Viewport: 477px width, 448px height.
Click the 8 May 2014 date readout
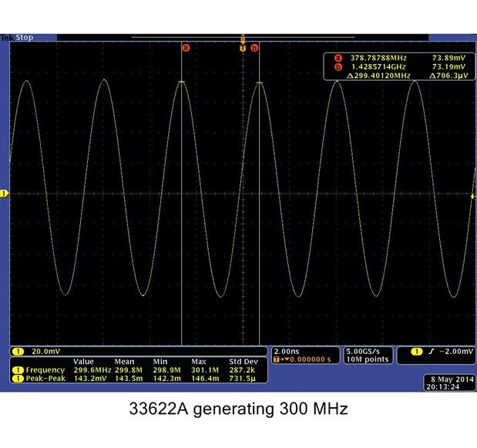[452, 379]
